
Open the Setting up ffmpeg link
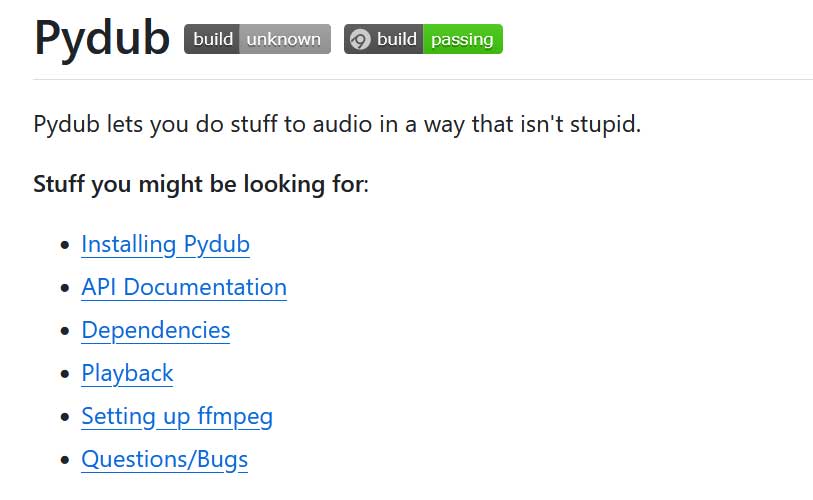[x=177, y=416]
